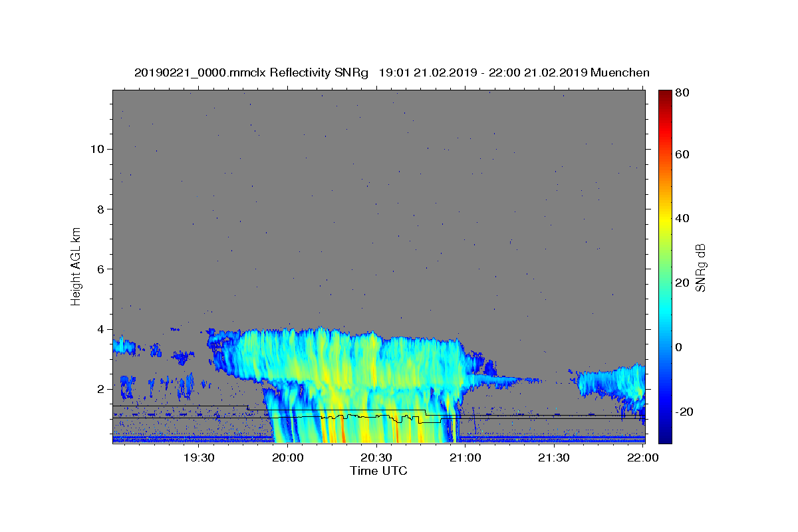This screenshot has height=532, width=798.
Task: Click the 19:30 time tick label
Action: point(199,458)
